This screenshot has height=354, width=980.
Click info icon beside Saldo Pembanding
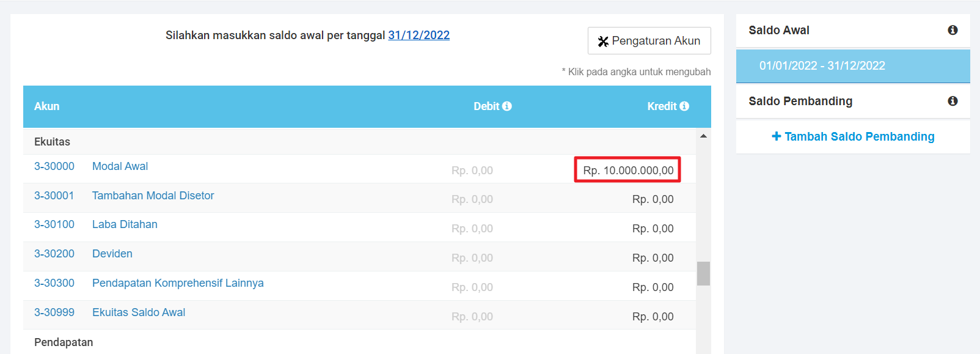click(953, 101)
